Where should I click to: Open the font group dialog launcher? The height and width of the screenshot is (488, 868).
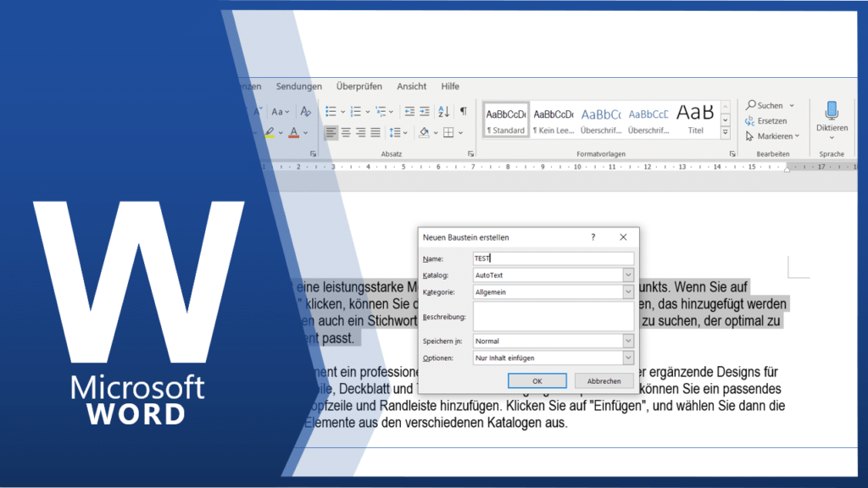tap(313, 154)
